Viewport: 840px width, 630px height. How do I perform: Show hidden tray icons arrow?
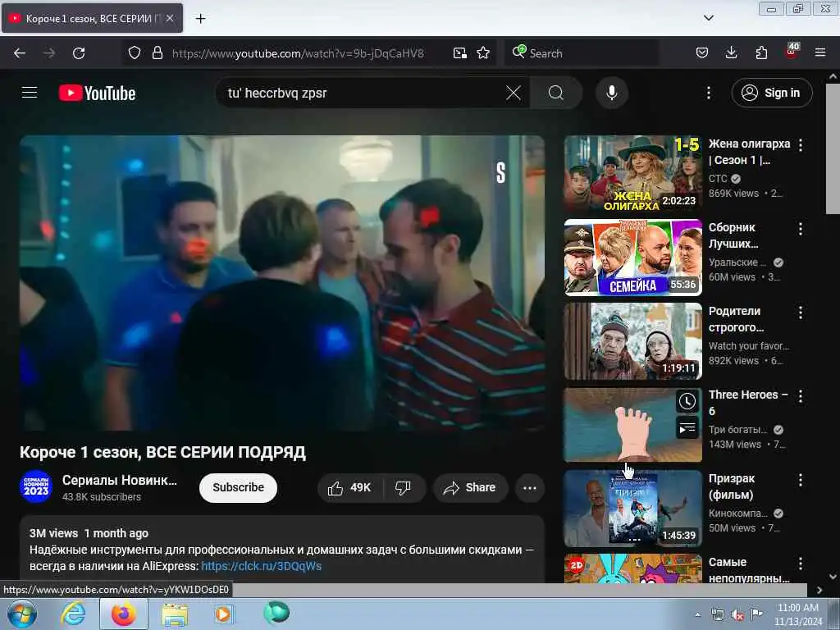click(x=697, y=615)
